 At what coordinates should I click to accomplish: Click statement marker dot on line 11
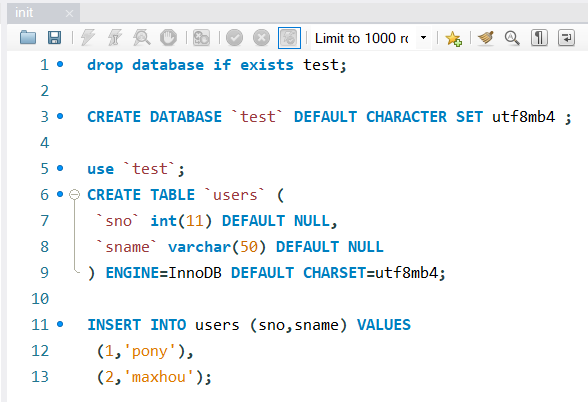[x=60, y=324]
